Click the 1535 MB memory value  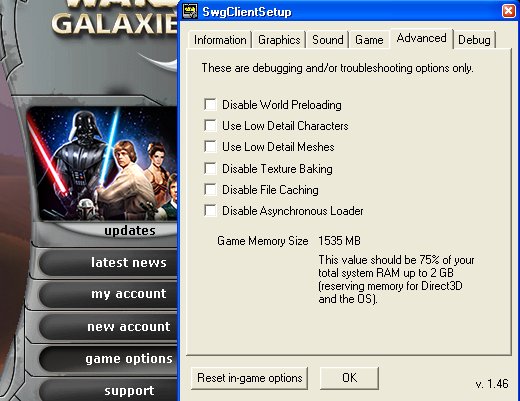click(339, 241)
